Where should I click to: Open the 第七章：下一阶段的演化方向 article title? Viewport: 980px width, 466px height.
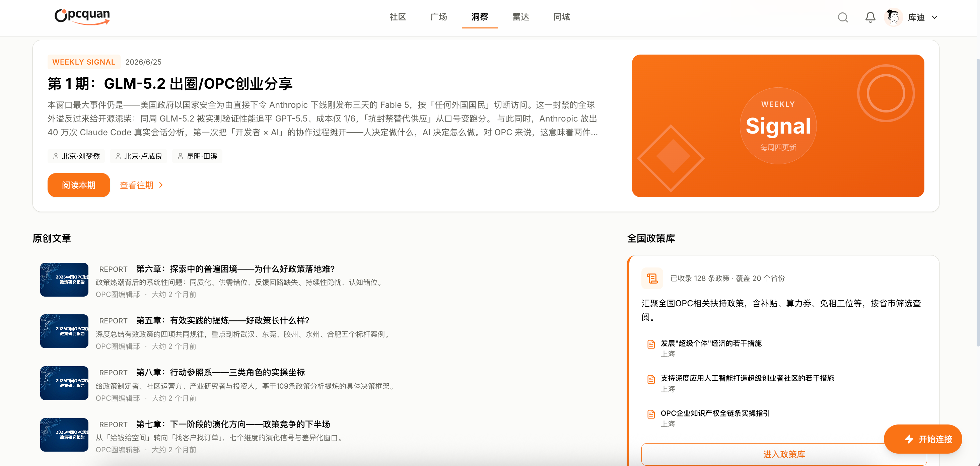click(x=233, y=424)
